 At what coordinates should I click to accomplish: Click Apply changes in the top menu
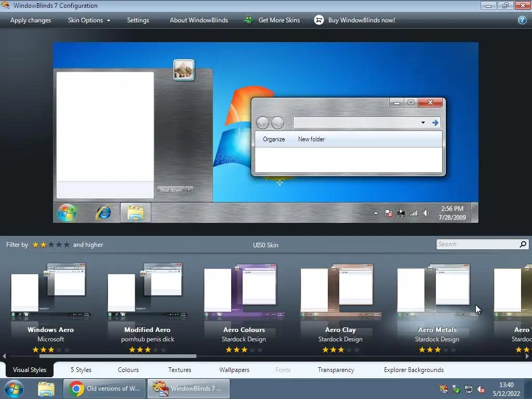[x=31, y=20]
